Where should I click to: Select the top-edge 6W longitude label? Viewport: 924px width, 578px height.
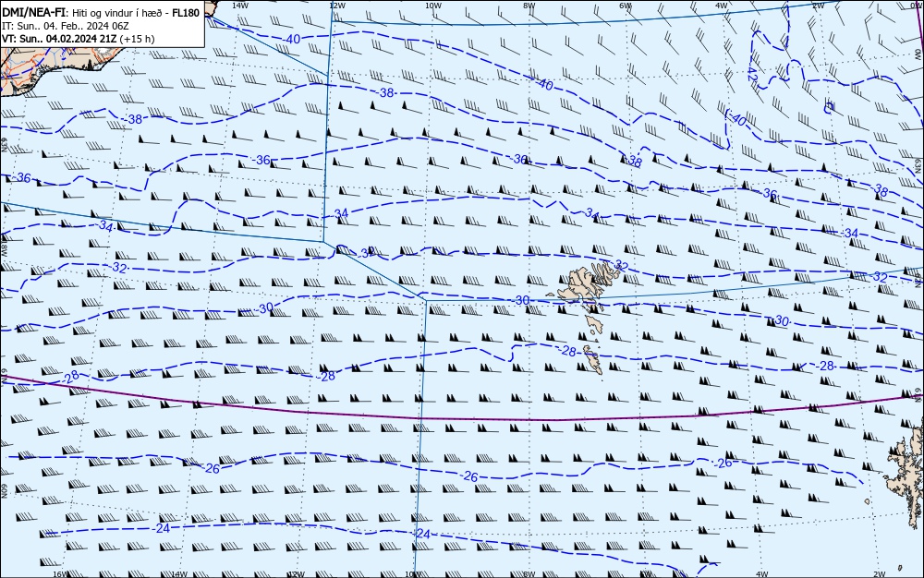[x=626, y=5]
